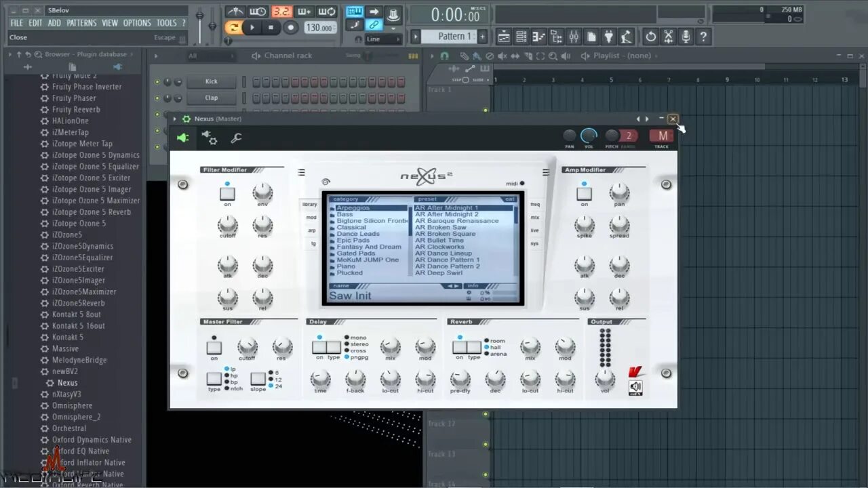868x488 pixels.
Task: Open the FILE menu
Action: (x=17, y=22)
